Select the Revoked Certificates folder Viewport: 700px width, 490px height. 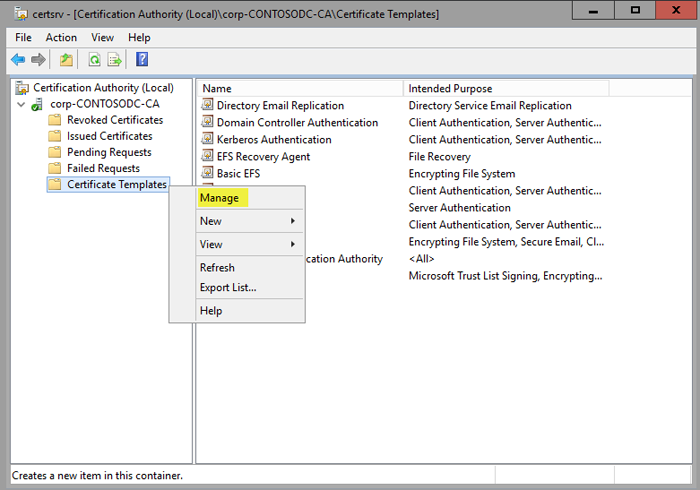pyautogui.click(x=114, y=120)
